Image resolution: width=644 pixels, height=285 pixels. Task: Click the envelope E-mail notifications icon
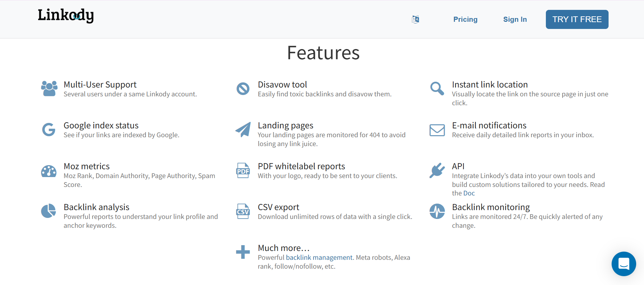pyautogui.click(x=437, y=130)
